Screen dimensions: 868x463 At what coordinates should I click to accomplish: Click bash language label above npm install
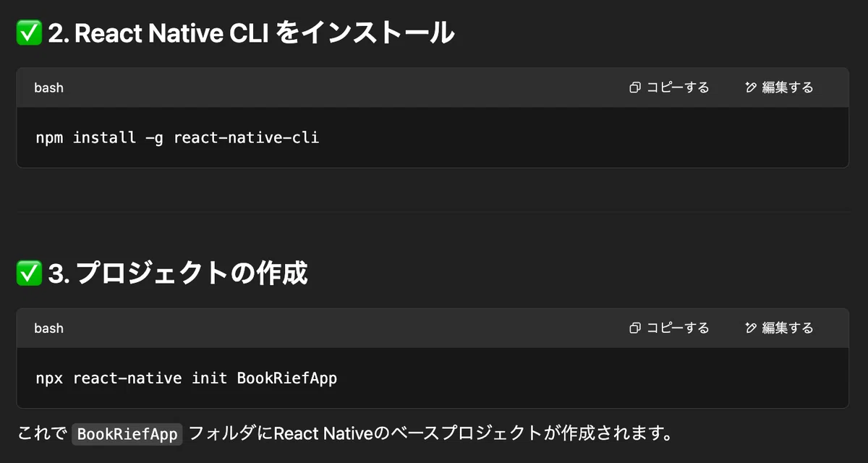pyautogui.click(x=48, y=88)
